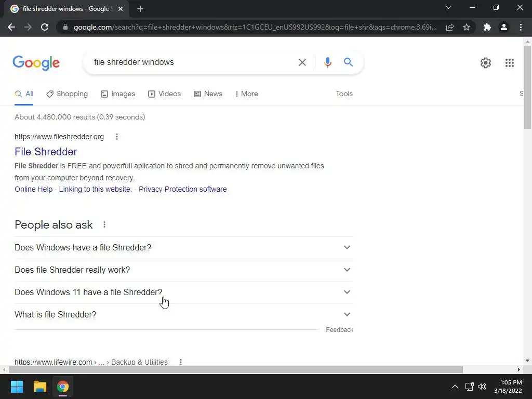Image resolution: width=532 pixels, height=399 pixels.
Task: Open the Online Help sitelink
Action: point(34,189)
